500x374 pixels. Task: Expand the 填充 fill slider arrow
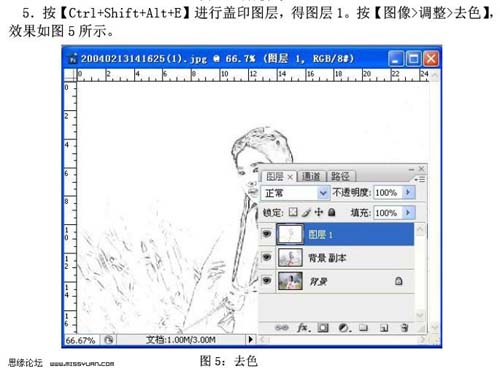coord(408,212)
